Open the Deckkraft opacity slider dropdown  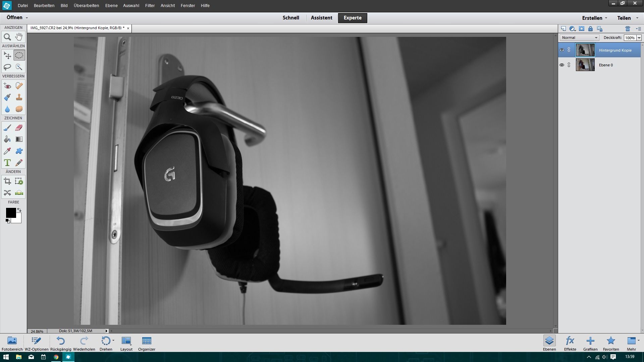pyautogui.click(x=639, y=38)
